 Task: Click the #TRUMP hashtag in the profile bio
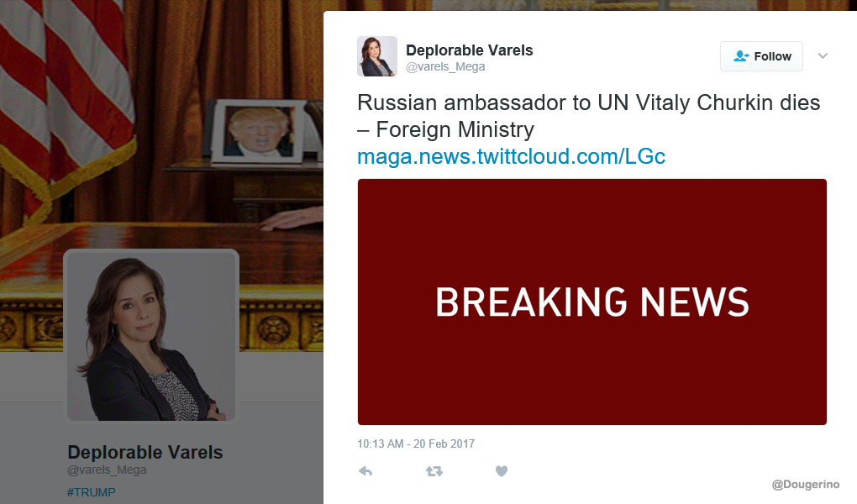pyautogui.click(x=92, y=492)
